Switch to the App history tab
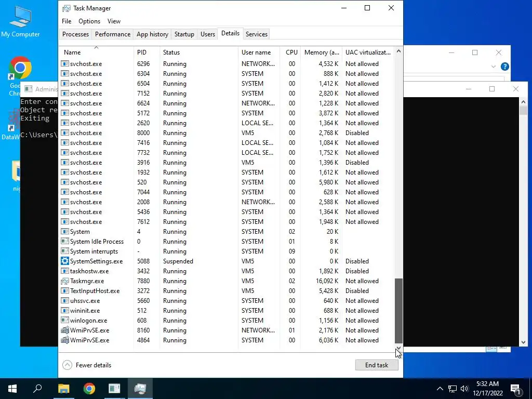 click(x=152, y=34)
